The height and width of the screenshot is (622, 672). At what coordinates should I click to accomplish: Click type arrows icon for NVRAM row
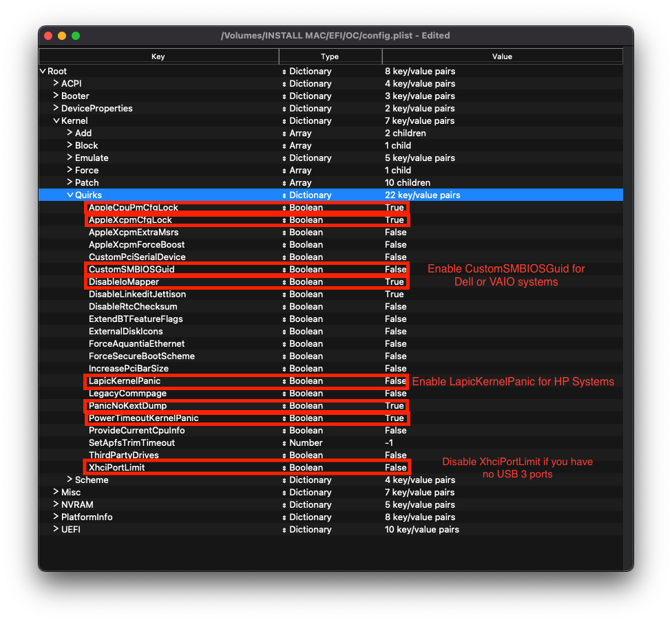pos(284,505)
